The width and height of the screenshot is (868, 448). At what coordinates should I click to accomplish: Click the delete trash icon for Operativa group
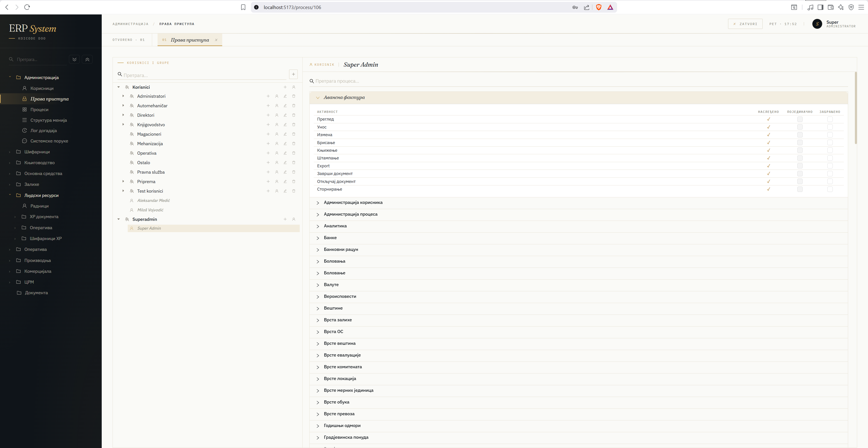(x=294, y=153)
